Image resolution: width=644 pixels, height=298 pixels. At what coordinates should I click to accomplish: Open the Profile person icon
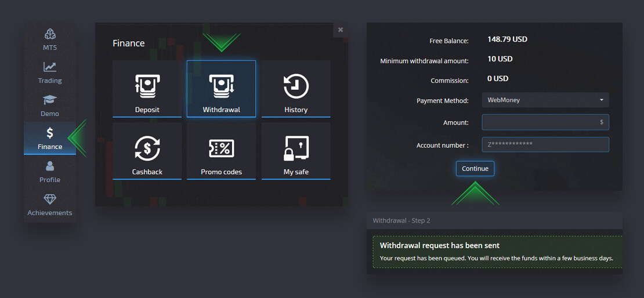click(x=50, y=166)
